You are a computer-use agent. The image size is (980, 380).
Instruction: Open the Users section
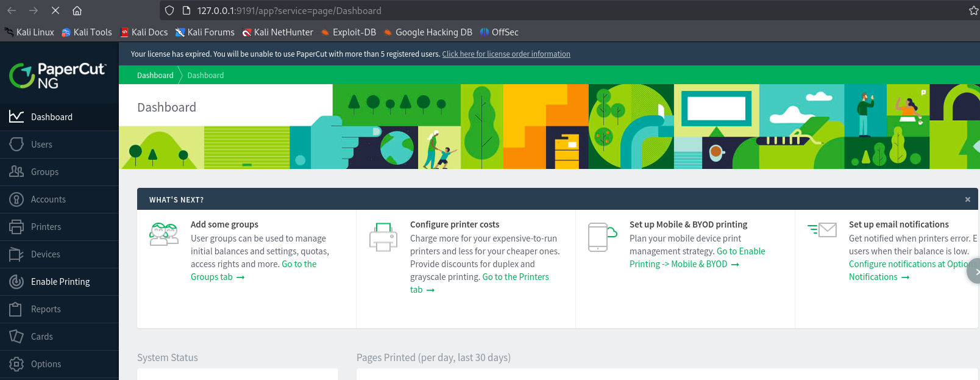point(59,144)
